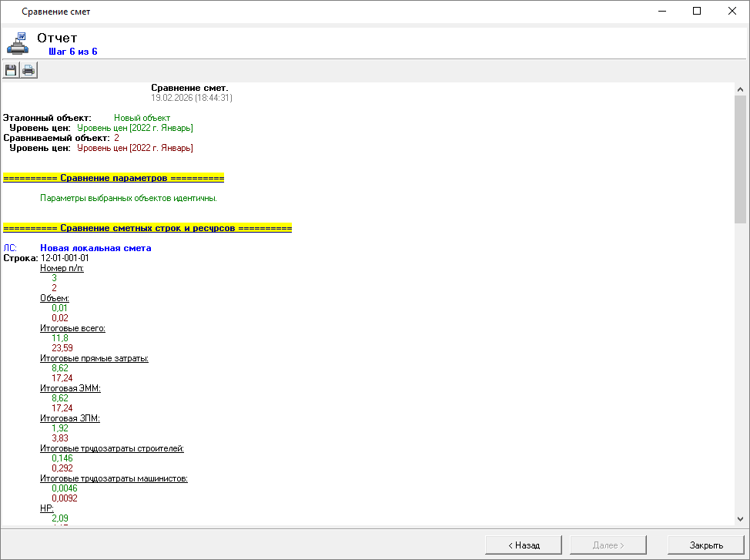Screen dimensions: 750x560
Task: Click the scrollbar up arrow
Action: (740, 89)
